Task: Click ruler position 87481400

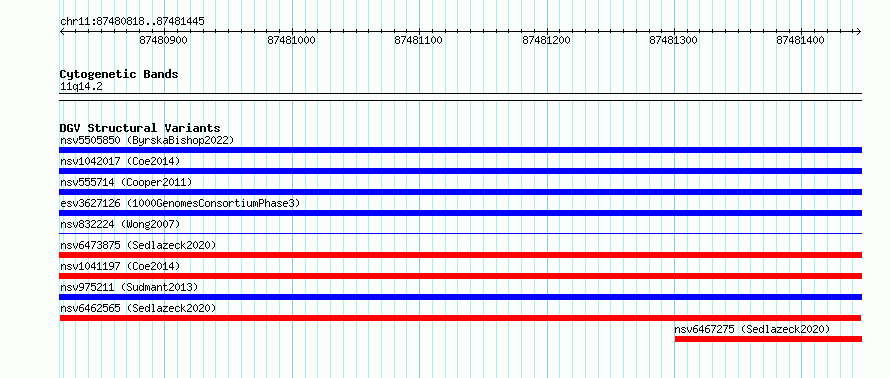Action: pos(801,40)
